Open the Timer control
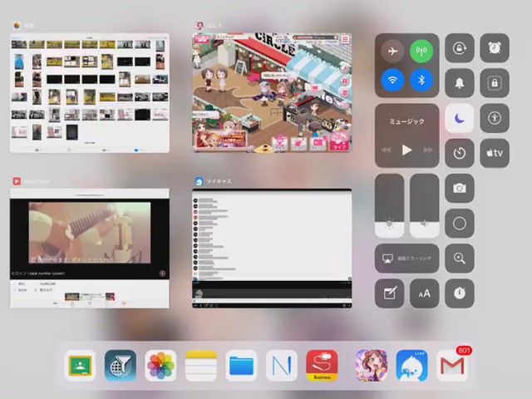Viewport: 532px width, 399px height. pyautogui.click(x=460, y=153)
